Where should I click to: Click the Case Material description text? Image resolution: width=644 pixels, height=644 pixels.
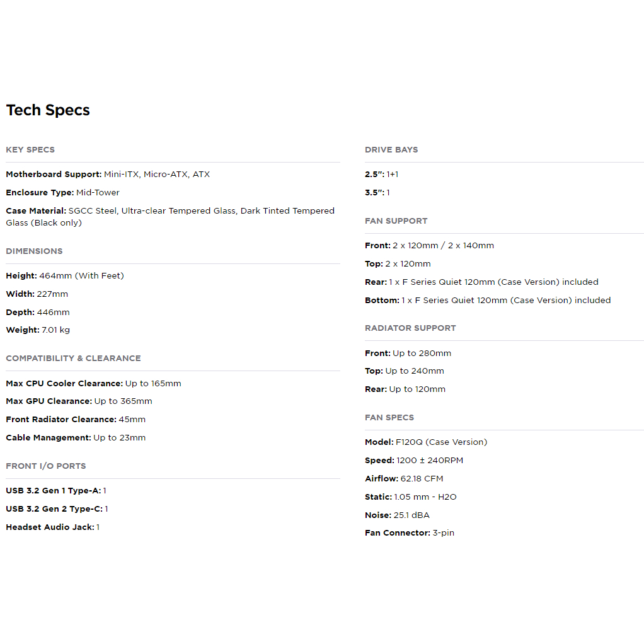coord(170,216)
